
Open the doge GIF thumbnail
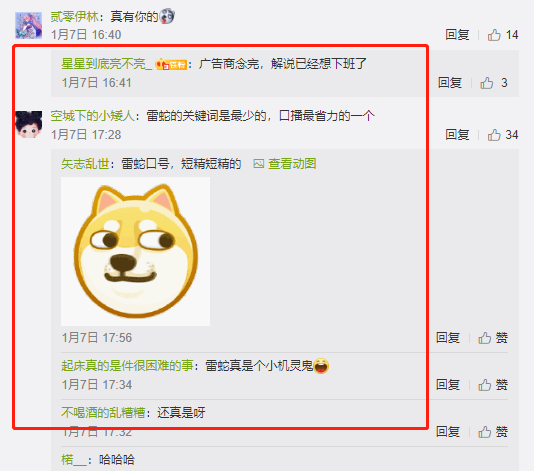pos(136,252)
